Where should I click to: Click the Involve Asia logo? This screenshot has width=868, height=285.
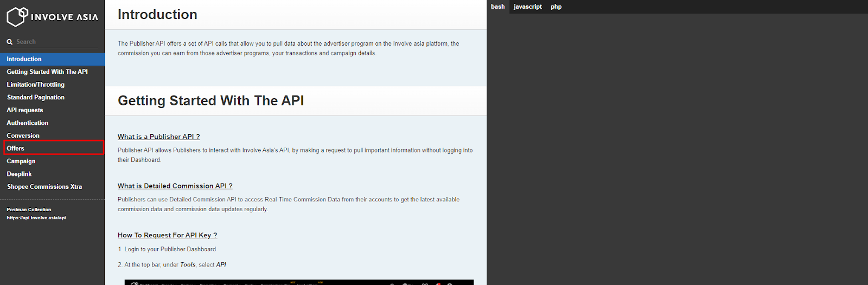(52, 17)
